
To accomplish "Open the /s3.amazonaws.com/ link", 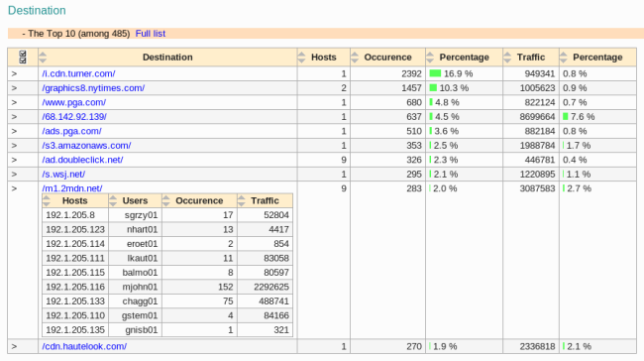I will [86, 146].
